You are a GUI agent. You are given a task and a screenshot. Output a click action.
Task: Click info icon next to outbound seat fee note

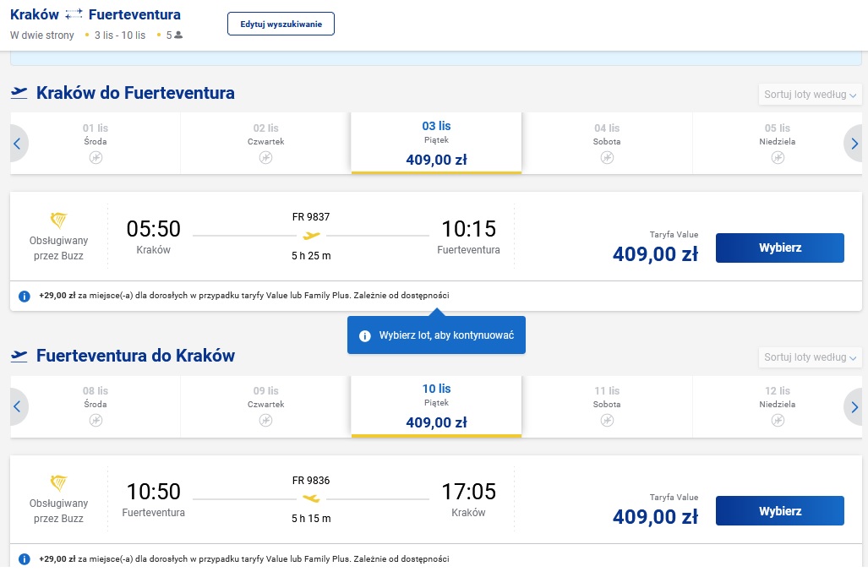pos(25,296)
